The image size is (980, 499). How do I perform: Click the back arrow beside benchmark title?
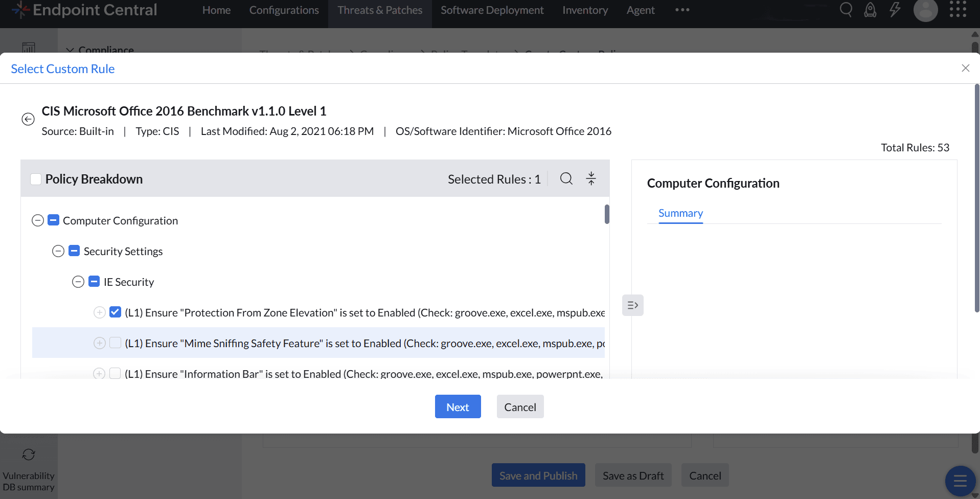(28, 119)
